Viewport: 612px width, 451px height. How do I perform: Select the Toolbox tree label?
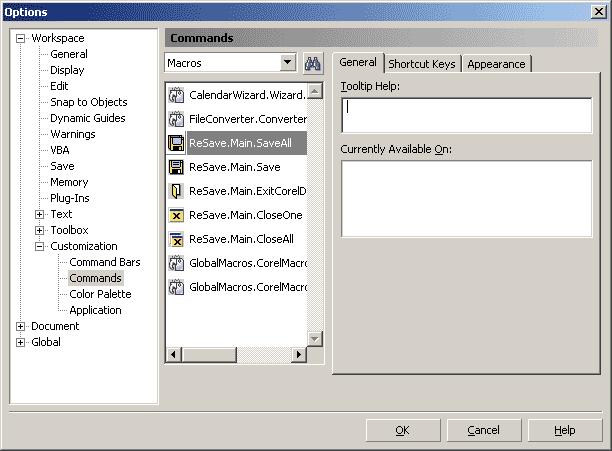(x=69, y=230)
